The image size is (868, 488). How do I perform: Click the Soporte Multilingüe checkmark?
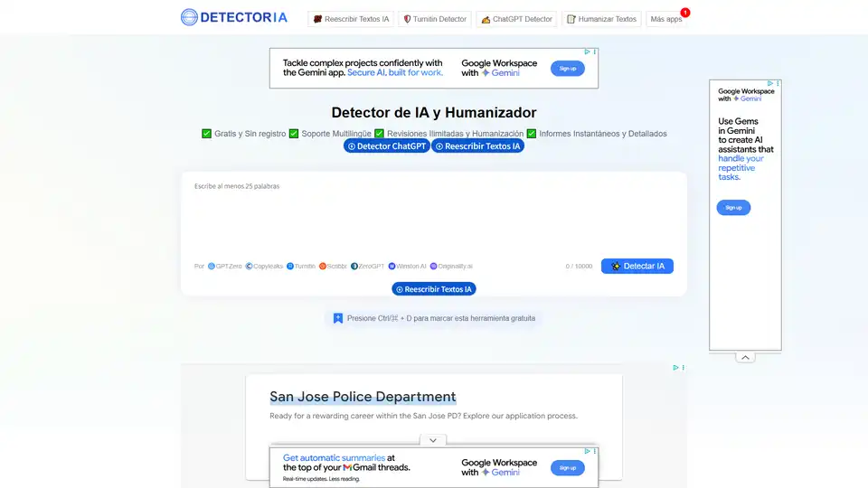(294, 134)
